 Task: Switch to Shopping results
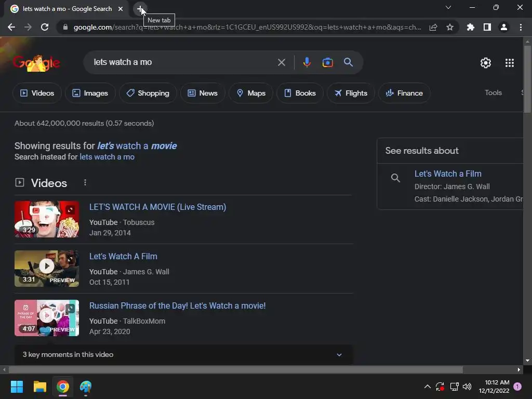148,93
